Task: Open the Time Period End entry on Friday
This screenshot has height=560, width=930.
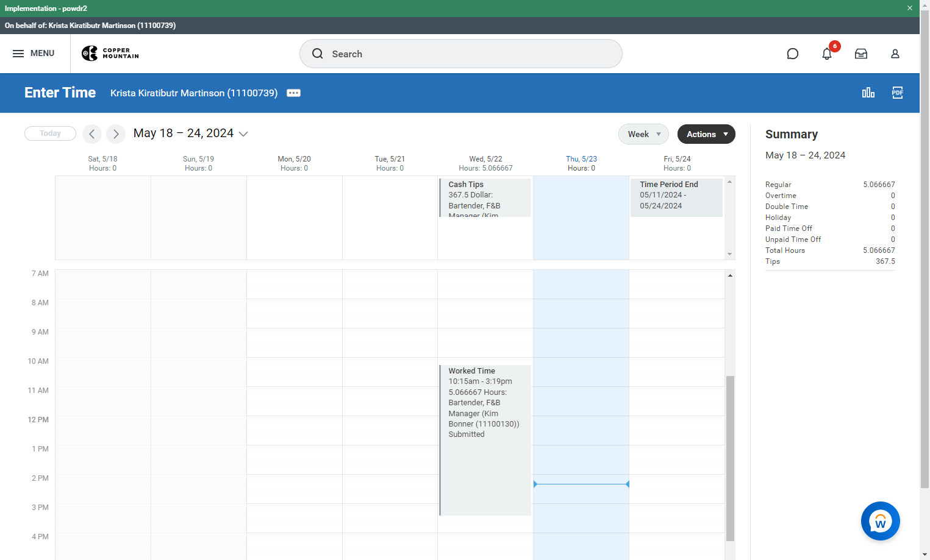Action: (676, 197)
